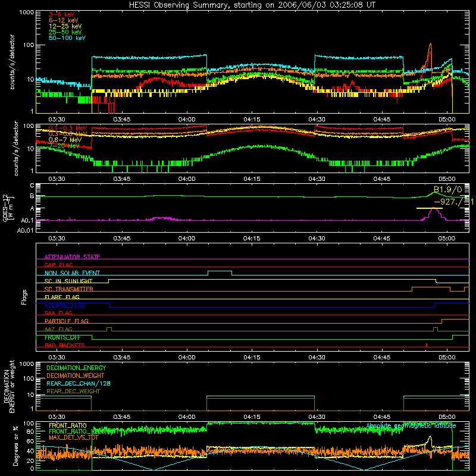Click the 'Degrees or %' axis title
Screen dimensions: 476x476
(x=15, y=446)
